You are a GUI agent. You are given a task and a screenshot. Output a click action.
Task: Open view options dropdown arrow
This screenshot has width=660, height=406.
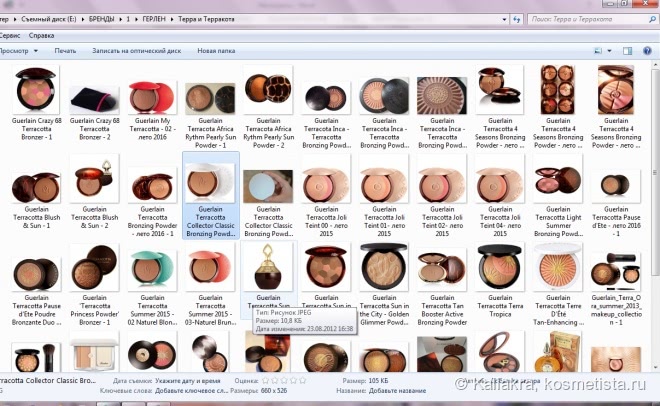(x=609, y=51)
